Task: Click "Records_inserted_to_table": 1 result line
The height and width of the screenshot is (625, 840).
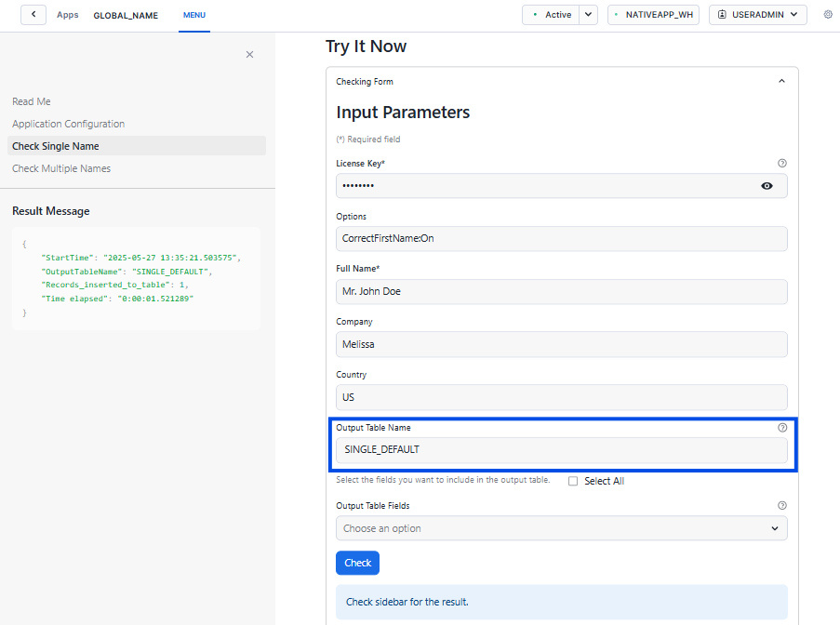Action: coord(114,285)
